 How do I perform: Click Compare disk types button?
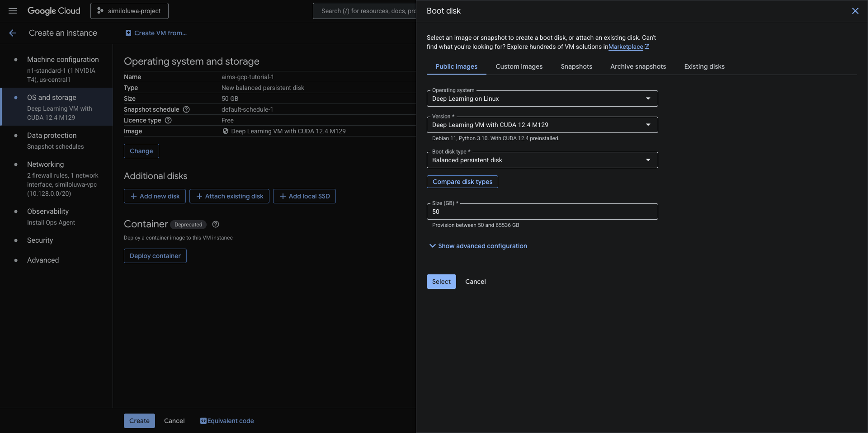pos(462,182)
